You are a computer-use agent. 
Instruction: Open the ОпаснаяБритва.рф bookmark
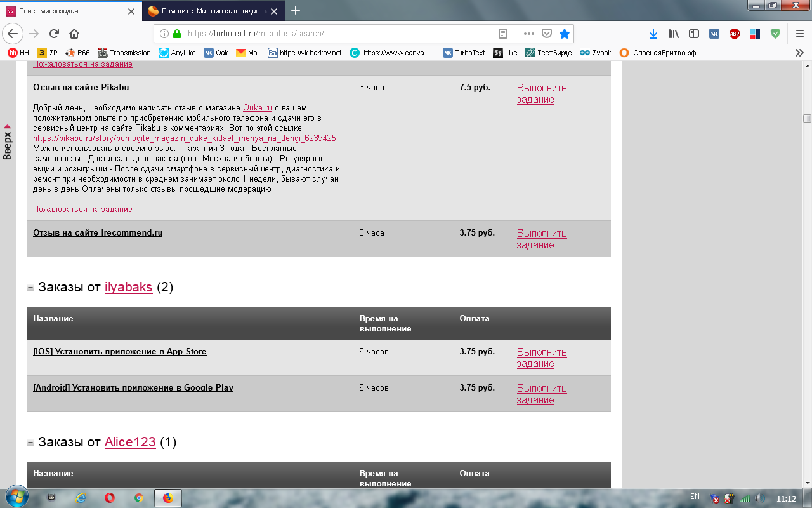click(658, 53)
